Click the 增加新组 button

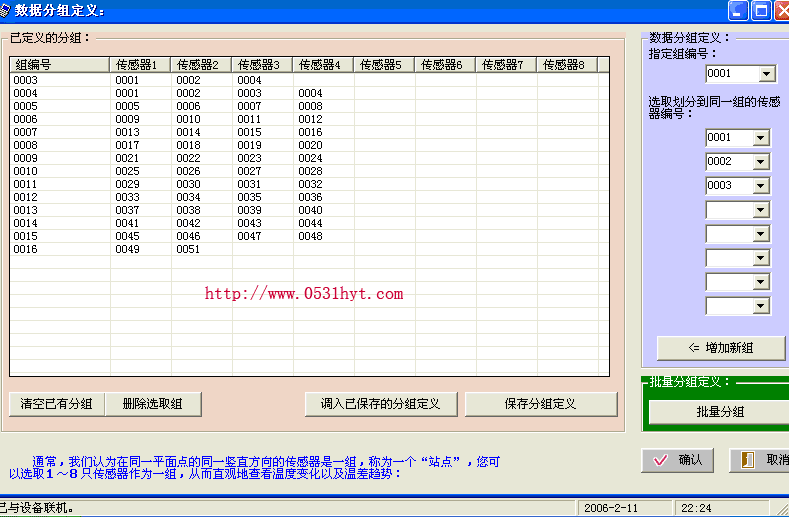coord(721,348)
